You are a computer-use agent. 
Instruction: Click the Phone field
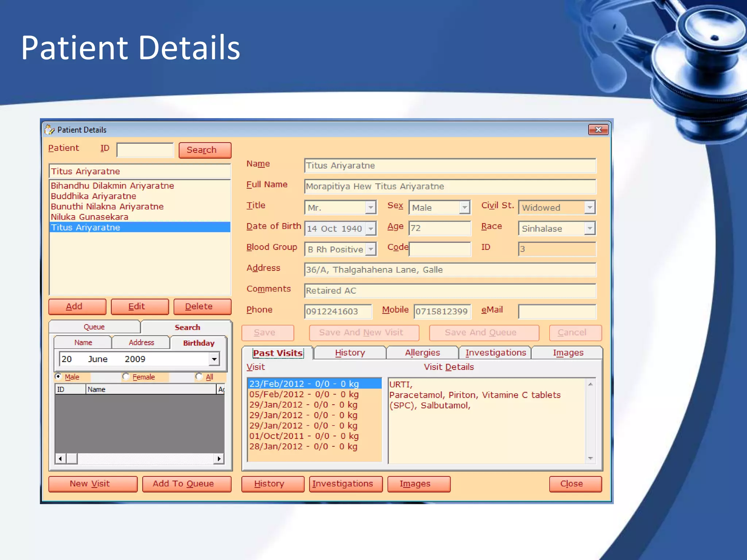pyautogui.click(x=338, y=311)
